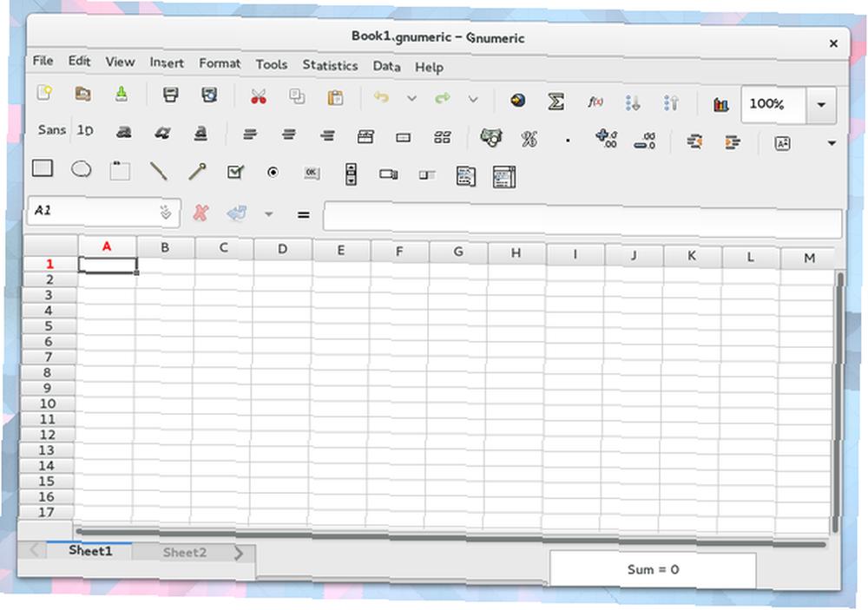Sort the selection in ascending order
The width and height of the screenshot is (868, 610).
(633, 102)
